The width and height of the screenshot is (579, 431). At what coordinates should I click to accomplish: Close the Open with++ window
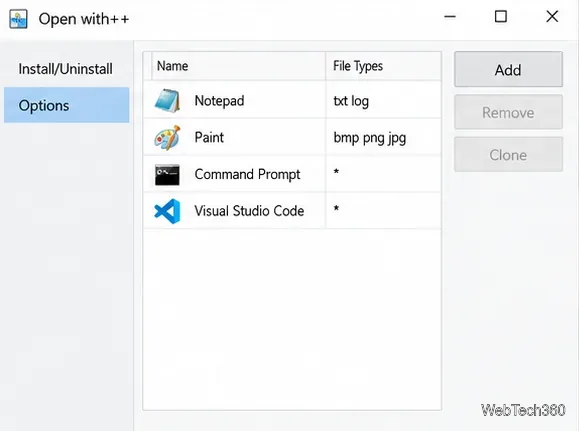pyautogui.click(x=552, y=17)
